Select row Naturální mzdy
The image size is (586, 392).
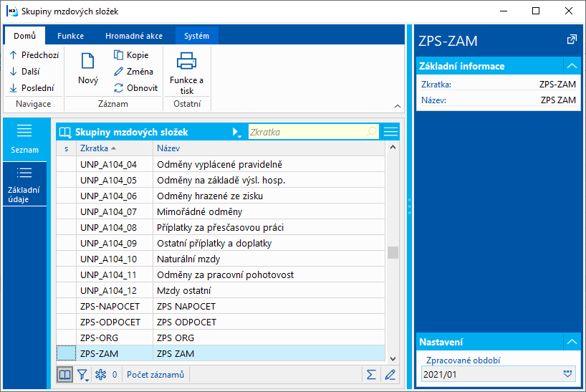pos(221,259)
